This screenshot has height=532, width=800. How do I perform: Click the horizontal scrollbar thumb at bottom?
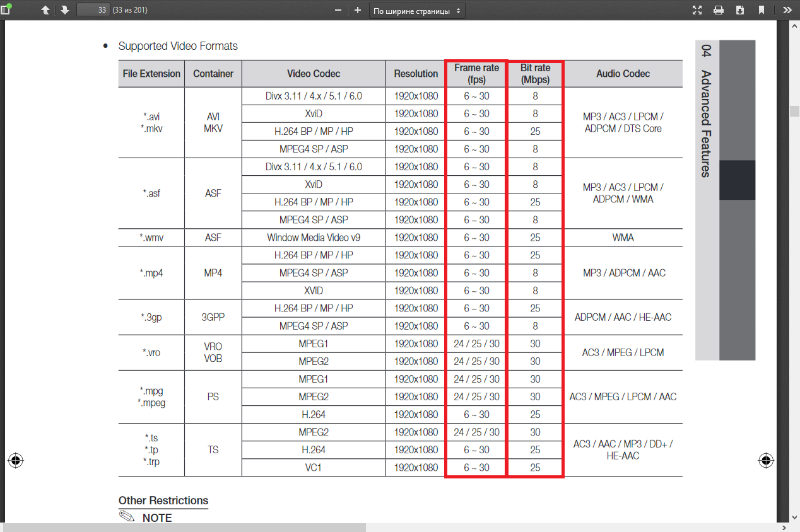coord(184,527)
